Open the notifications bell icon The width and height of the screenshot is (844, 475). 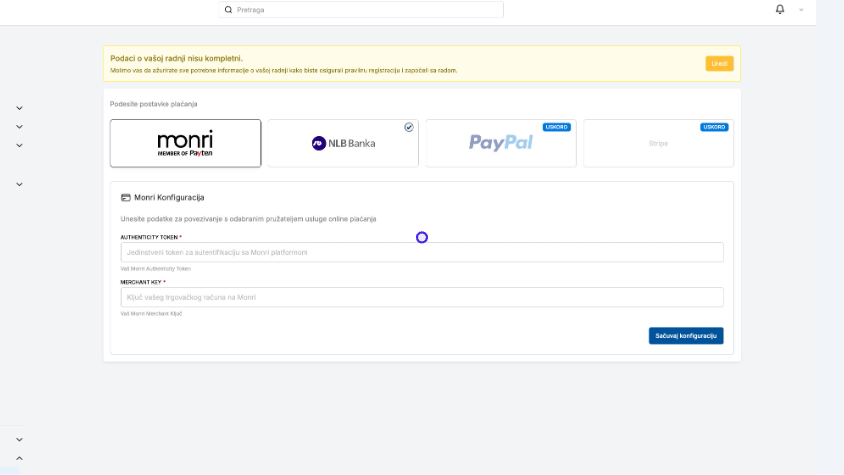click(779, 9)
